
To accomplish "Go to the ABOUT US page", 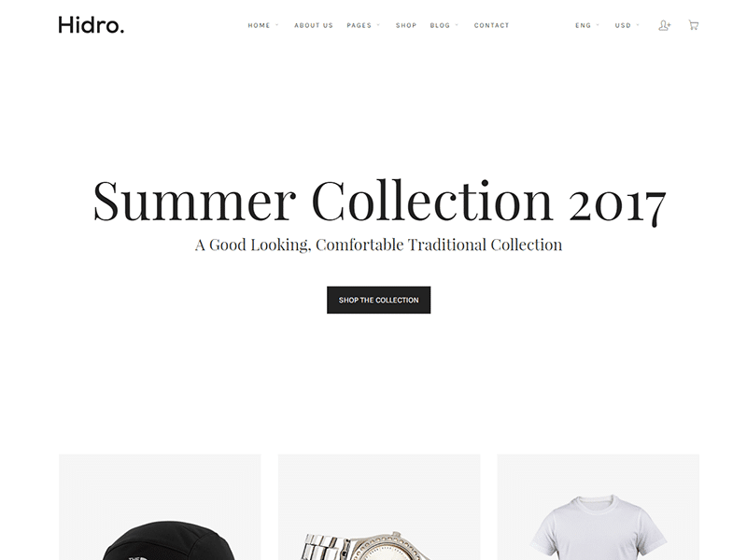I will pos(314,25).
